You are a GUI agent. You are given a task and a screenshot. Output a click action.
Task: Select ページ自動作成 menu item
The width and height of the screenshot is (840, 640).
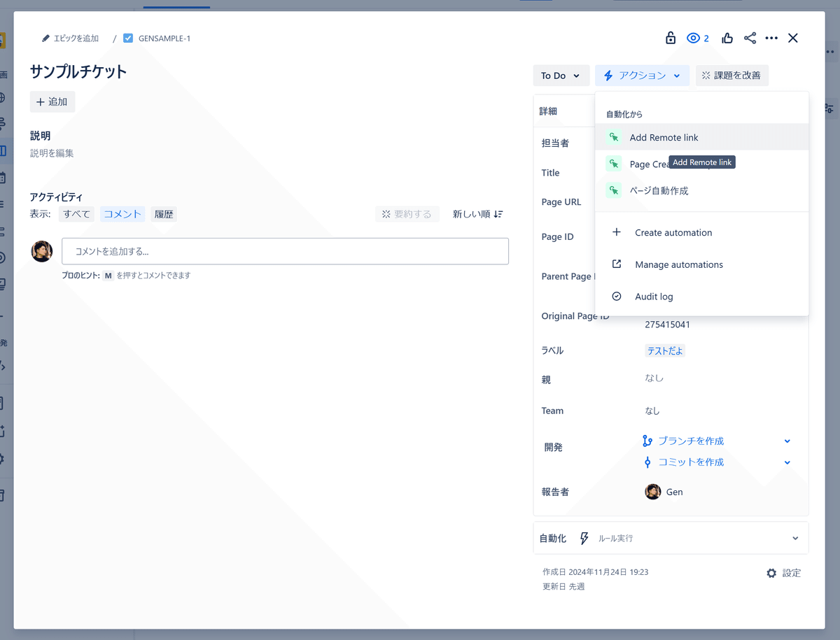702,190
